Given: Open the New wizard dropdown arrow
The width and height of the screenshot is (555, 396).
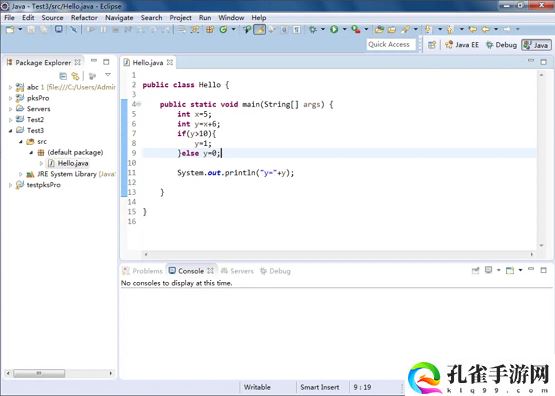Looking at the screenshot, I should 20,29.
